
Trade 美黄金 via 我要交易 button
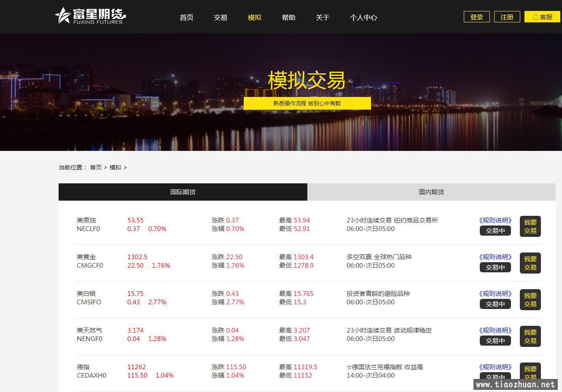[x=530, y=263]
